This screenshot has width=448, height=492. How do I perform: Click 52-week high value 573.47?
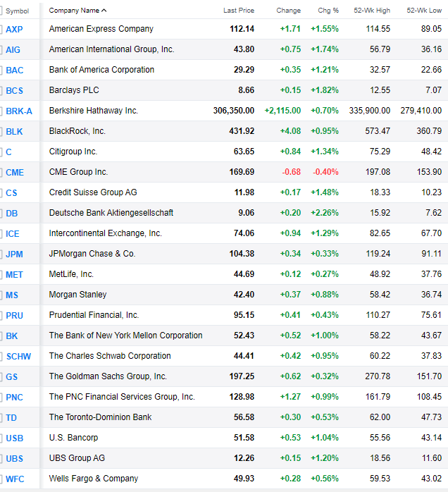point(378,131)
